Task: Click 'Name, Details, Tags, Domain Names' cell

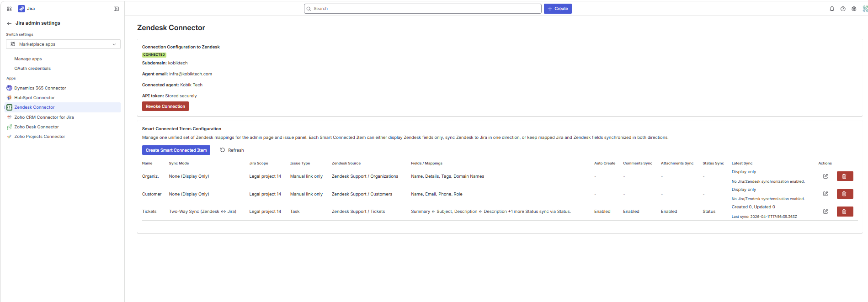Action: [447, 176]
